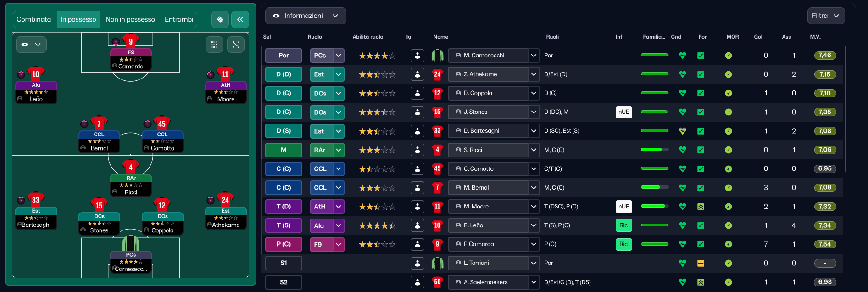Viewport: 868px width, 292px height.
Task: Expand the PCs role dropdown arrow
Action: 339,56
